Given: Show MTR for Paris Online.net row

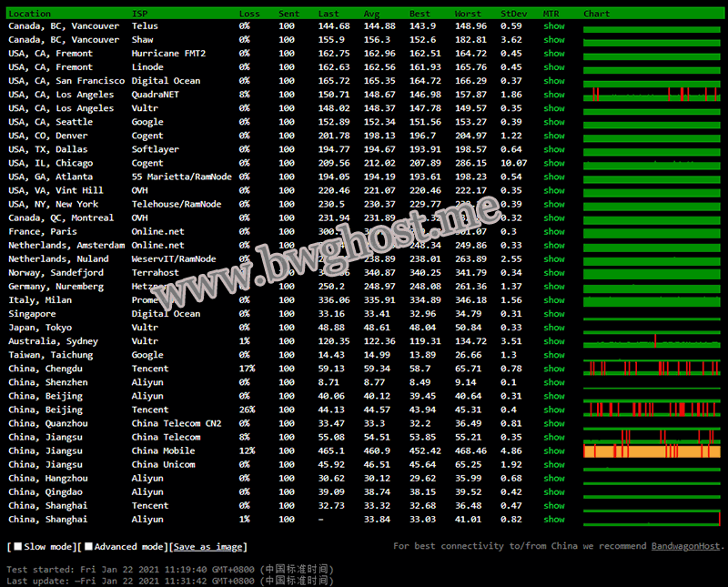Looking at the screenshot, I should (554, 232).
